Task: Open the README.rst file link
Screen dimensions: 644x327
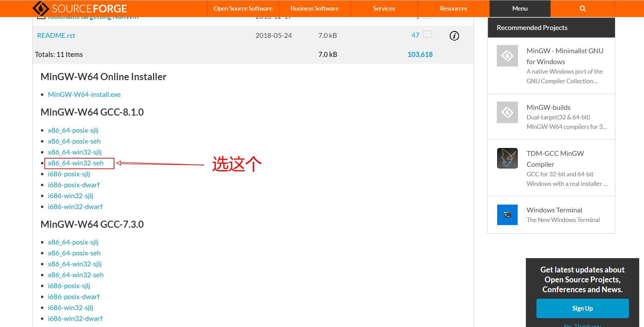Action: 56,35
